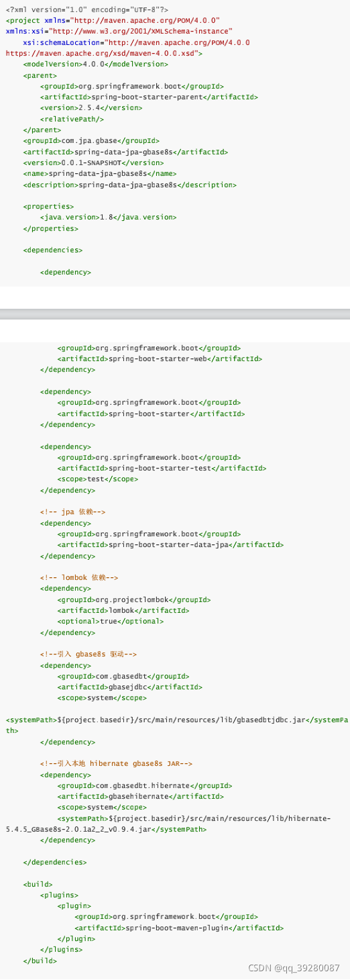Click the spring-boot-starter-web artifactId line

(x=160, y=359)
